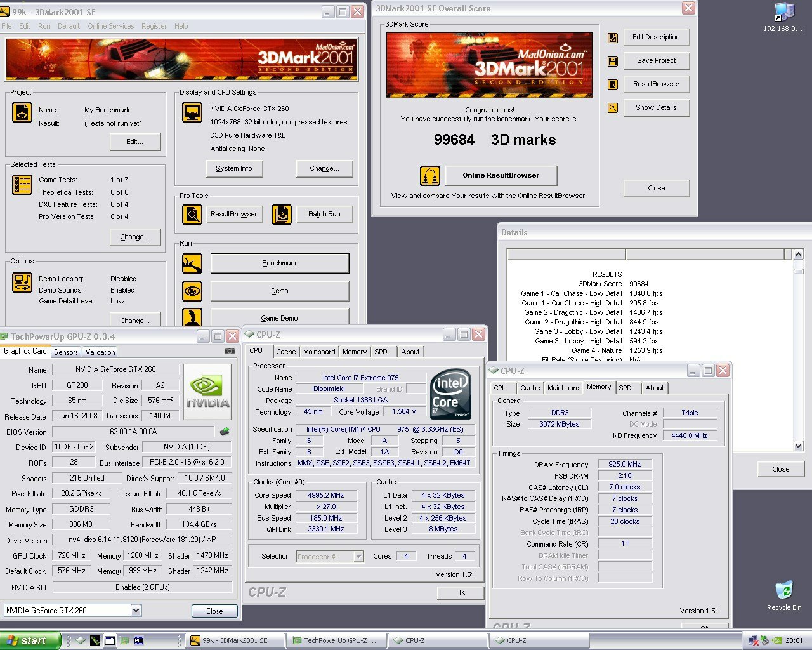Click the Game Demo button
Screen dimensions: 812x650
point(280,317)
